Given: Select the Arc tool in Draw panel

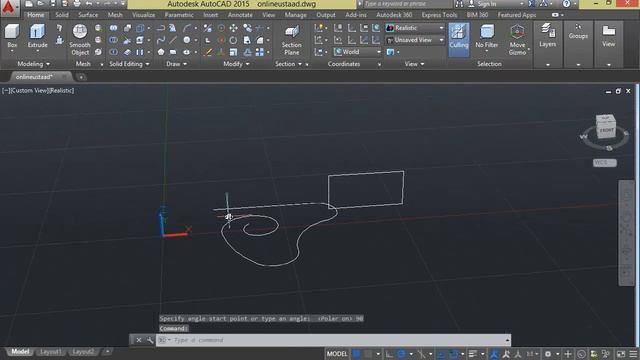Looking at the screenshot, I should 187,28.
